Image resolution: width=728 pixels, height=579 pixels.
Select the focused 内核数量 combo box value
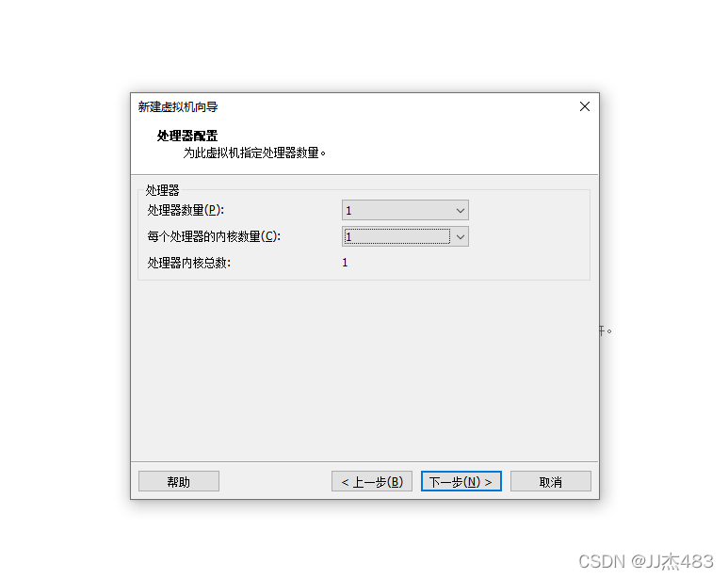pyautogui.click(x=397, y=236)
